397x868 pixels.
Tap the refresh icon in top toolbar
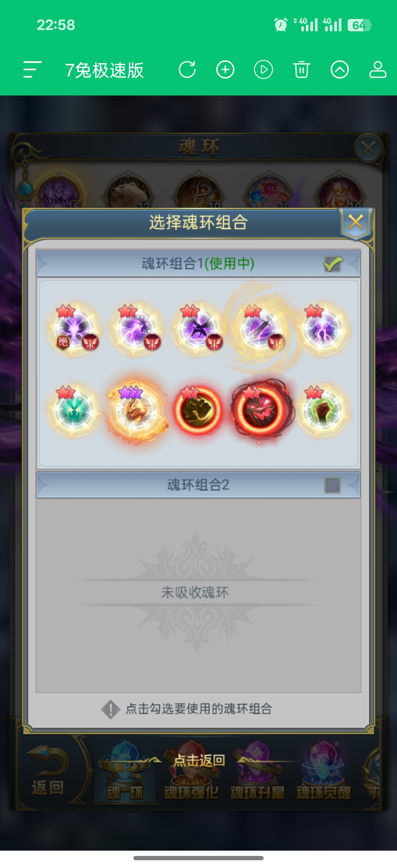[x=187, y=70]
